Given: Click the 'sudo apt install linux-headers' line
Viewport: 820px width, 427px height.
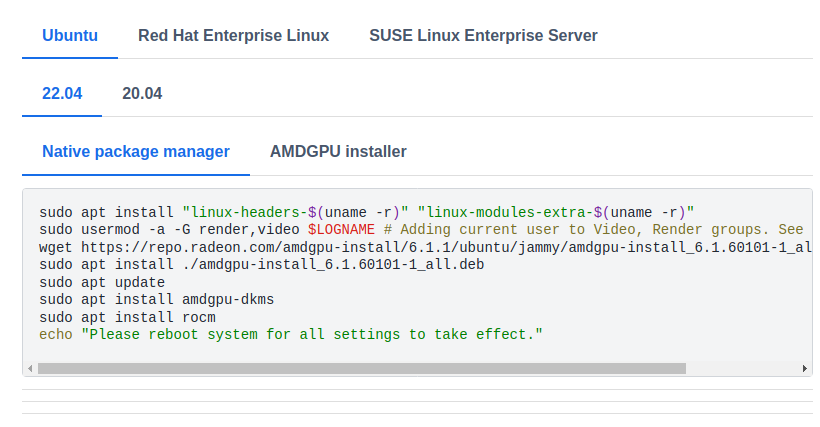Looking at the screenshot, I should pyautogui.click(x=367, y=212).
